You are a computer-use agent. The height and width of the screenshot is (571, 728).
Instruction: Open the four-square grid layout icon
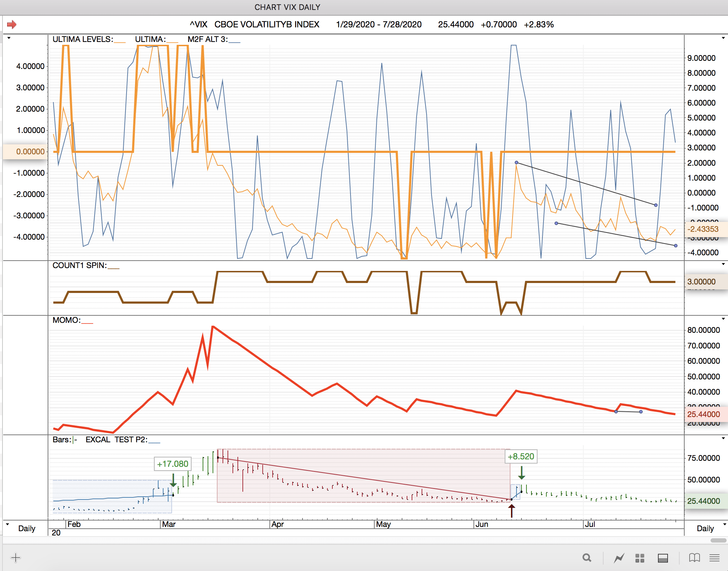[x=639, y=558]
